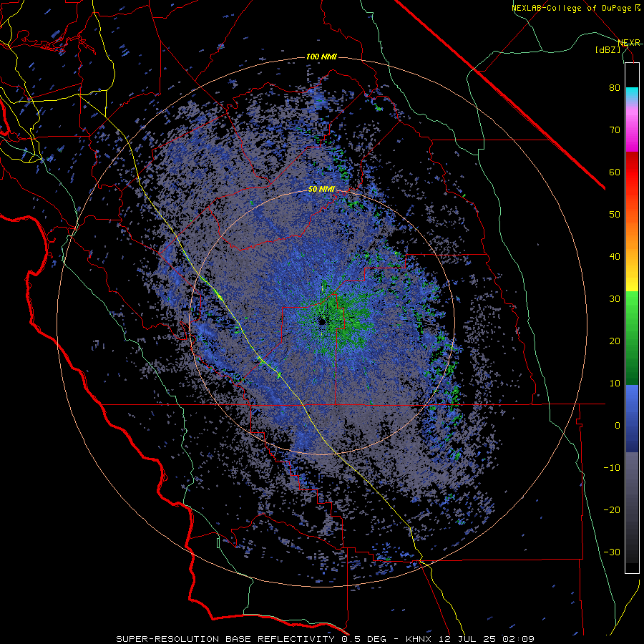The width and height of the screenshot is (644, 644).
Task: Pick the orange band on the color bar
Action: (x=632, y=236)
